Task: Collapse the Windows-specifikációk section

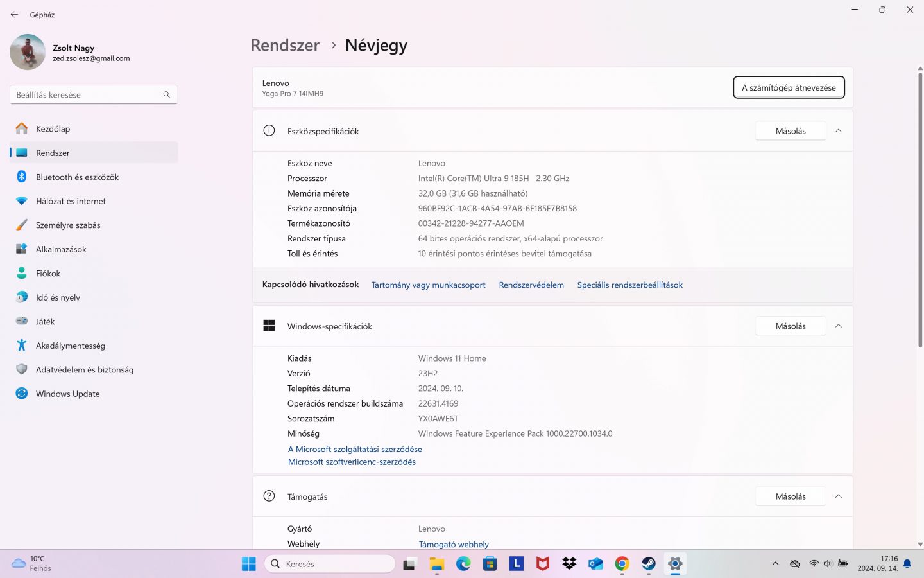Action: click(838, 326)
